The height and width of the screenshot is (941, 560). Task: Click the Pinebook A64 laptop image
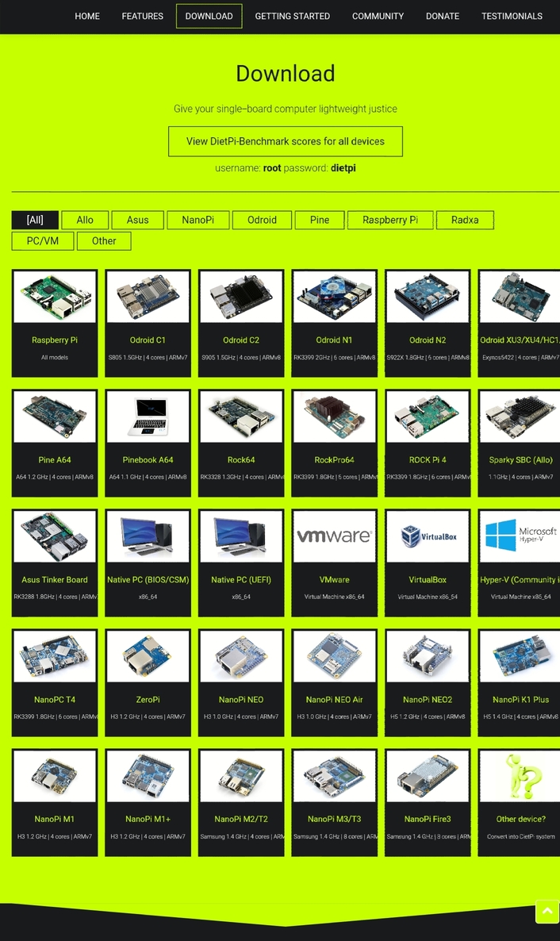pyautogui.click(x=148, y=417)
